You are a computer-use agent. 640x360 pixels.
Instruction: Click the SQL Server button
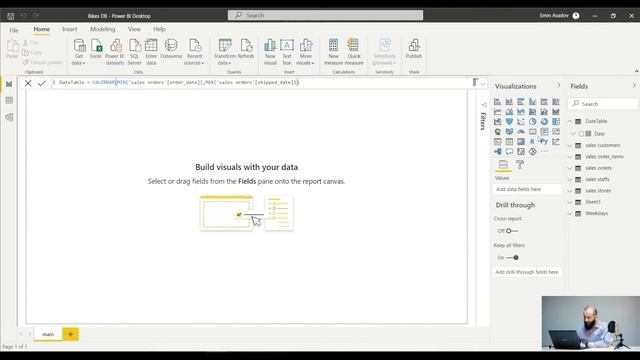click(134, 52)
